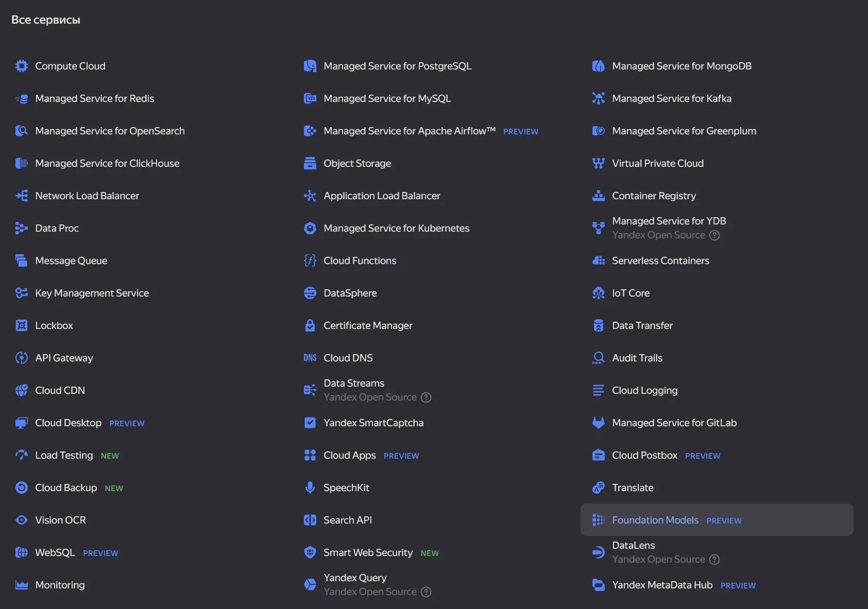The width and height of the screenshot is (868, 609).
Task: Click the Managed Service for GitLab fox icon
Action: pos(598,423)
